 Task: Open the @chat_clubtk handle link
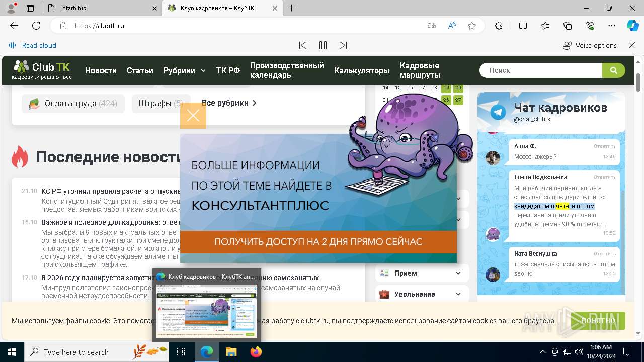(x=532, y=119)
